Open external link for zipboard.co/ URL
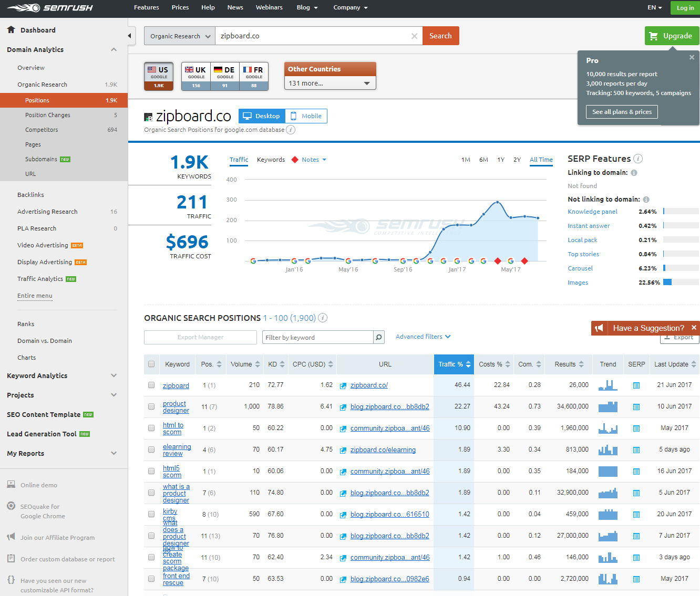 [x=343, y=385]
